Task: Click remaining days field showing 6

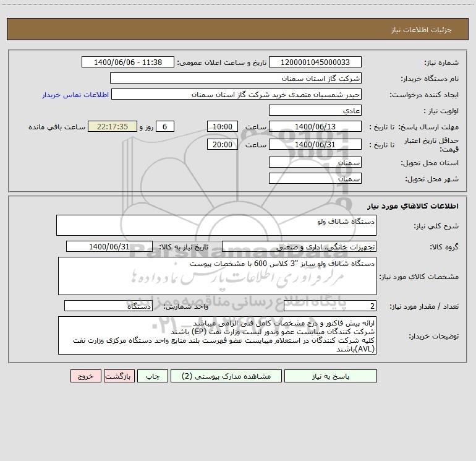Action: click(x=165, y=127)
